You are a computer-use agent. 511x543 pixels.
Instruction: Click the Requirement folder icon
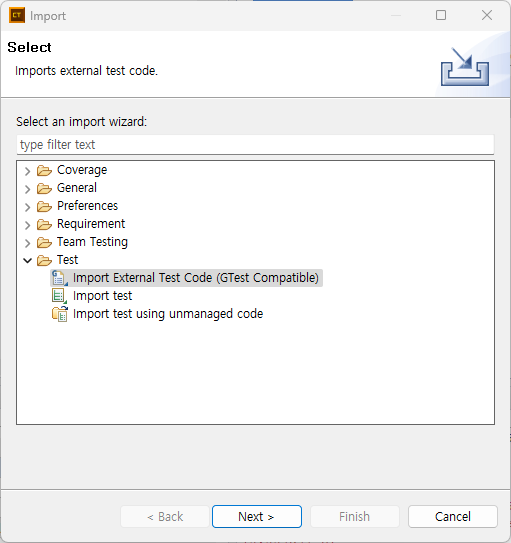click(44, 224)
